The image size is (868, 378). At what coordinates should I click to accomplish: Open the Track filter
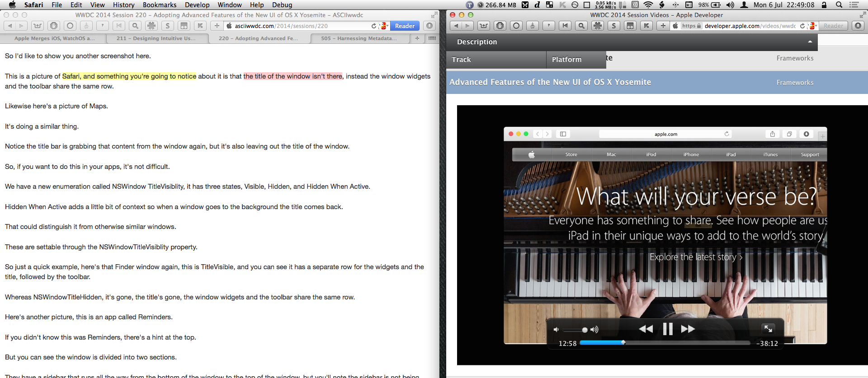496,60
